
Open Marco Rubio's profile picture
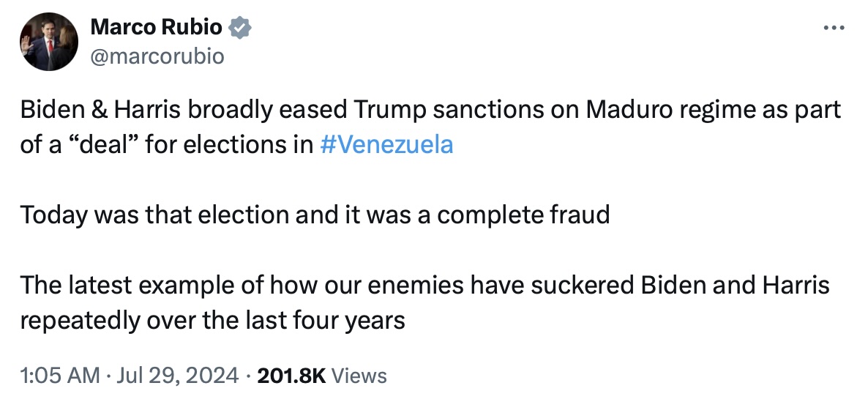point(49,42)
